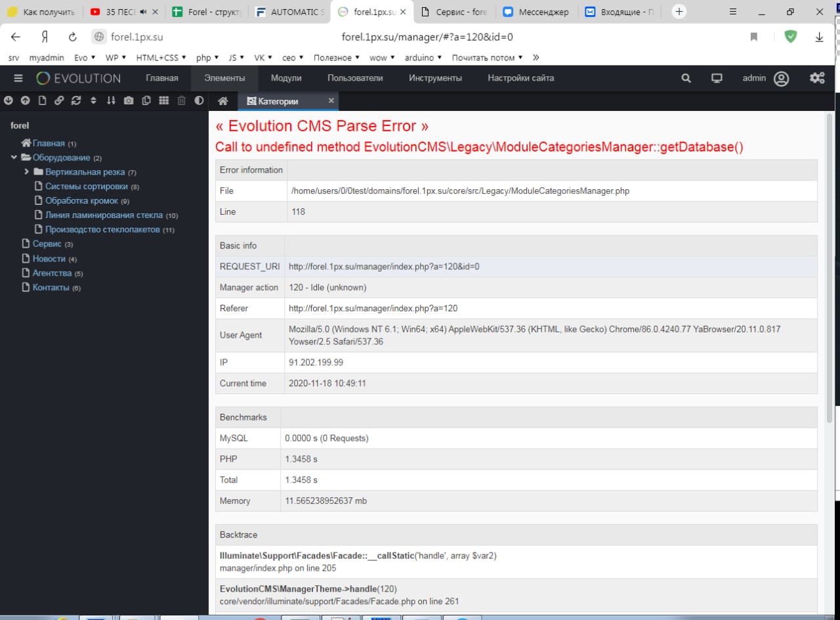Refresh the resource tree

(76, 100)
